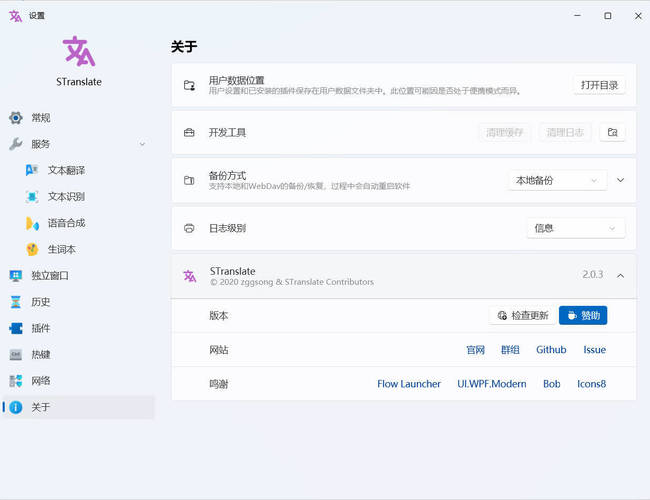Collapse the 服务 services section
Screen dimensions: 650x500
[x=142, y=144]
